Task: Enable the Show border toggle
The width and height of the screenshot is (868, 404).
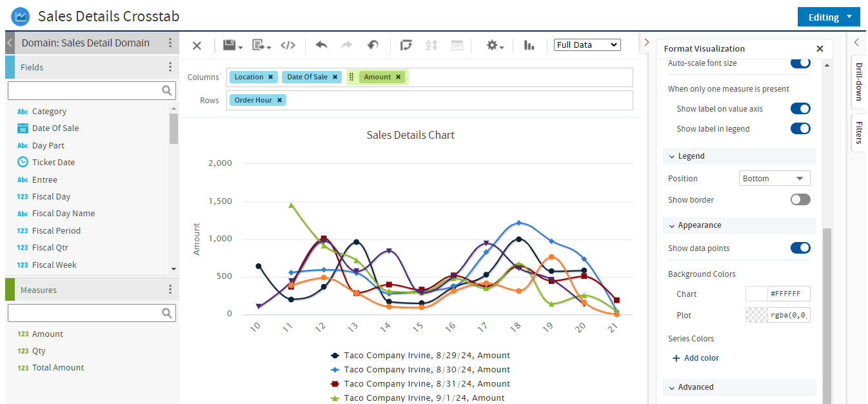Action: 800,199
